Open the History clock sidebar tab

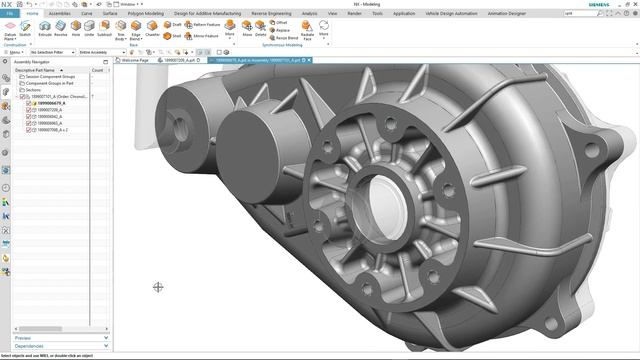(6, 188)
